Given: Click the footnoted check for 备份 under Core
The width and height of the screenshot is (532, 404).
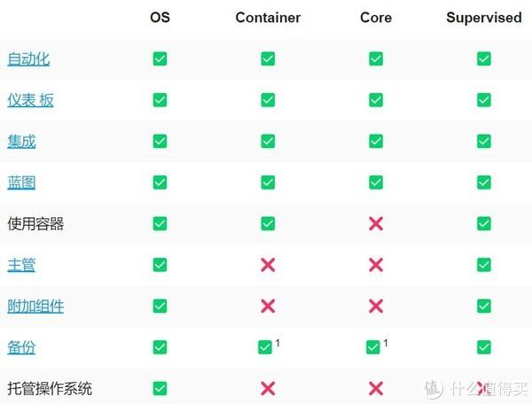Looking at the screenshot, I should [x=373, y=347].
